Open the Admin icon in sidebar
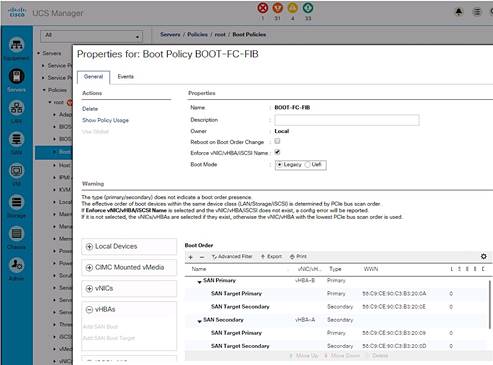Image resolution: width=493 pixels, height=365 pixels. point(17,265)
